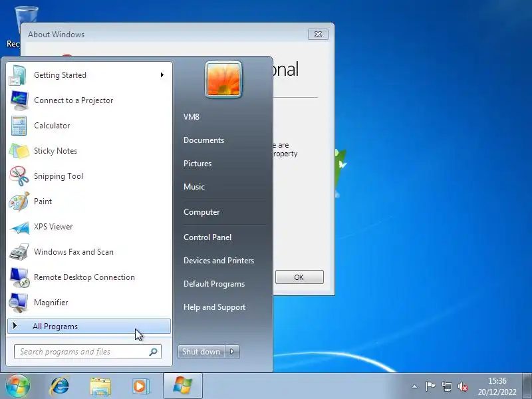Select the About Windows taskbar button

182,386
